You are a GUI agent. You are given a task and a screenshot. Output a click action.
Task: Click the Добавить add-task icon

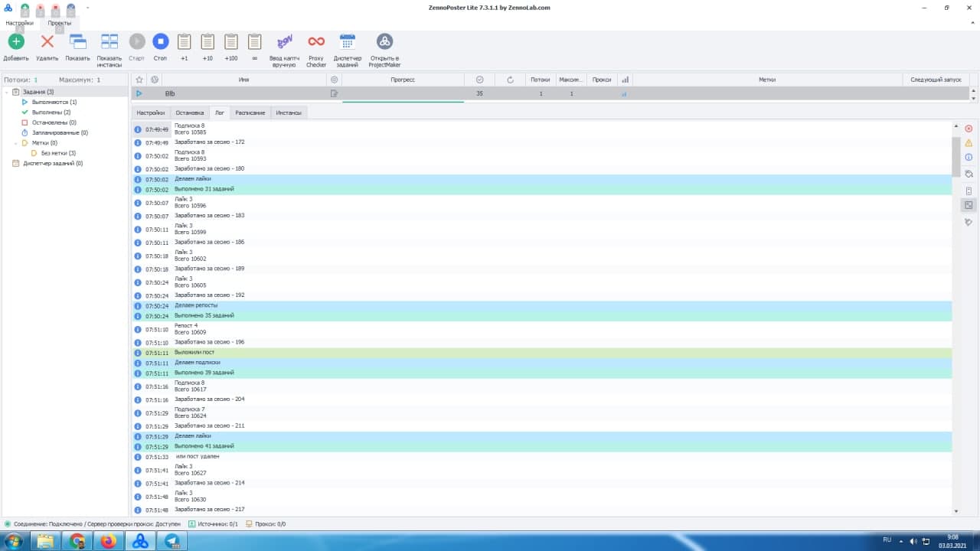[16, 41]
